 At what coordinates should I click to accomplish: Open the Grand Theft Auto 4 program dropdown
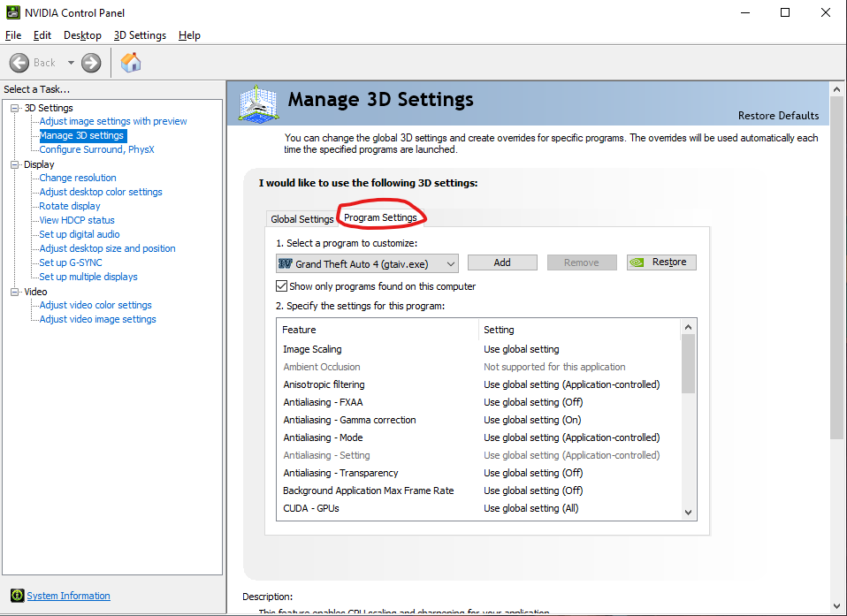[367, 263]
